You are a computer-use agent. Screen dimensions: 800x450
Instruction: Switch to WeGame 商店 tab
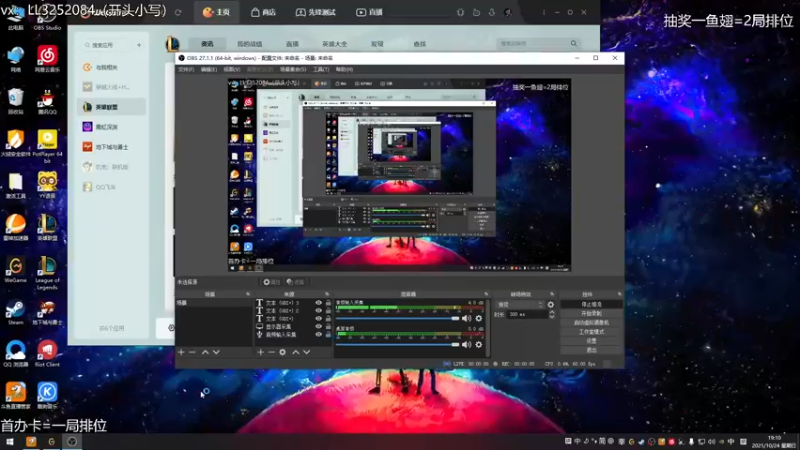tap(263, 12)
